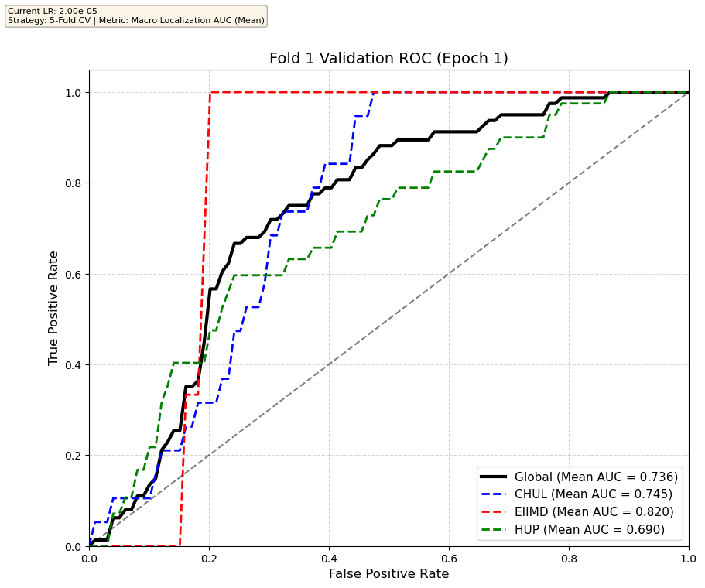Select the "EIIMD (Mean AUC = 0.820)" legend label
The height and width of the screenshot is (588, 705).
click(x=594, y=511)
